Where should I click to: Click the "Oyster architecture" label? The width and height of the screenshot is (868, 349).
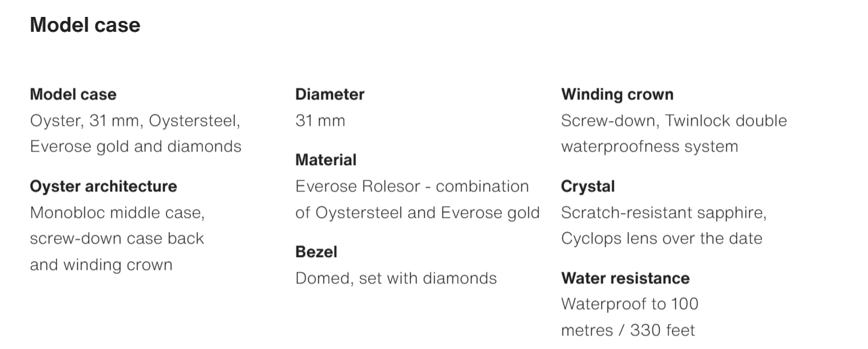pos(103,187)
